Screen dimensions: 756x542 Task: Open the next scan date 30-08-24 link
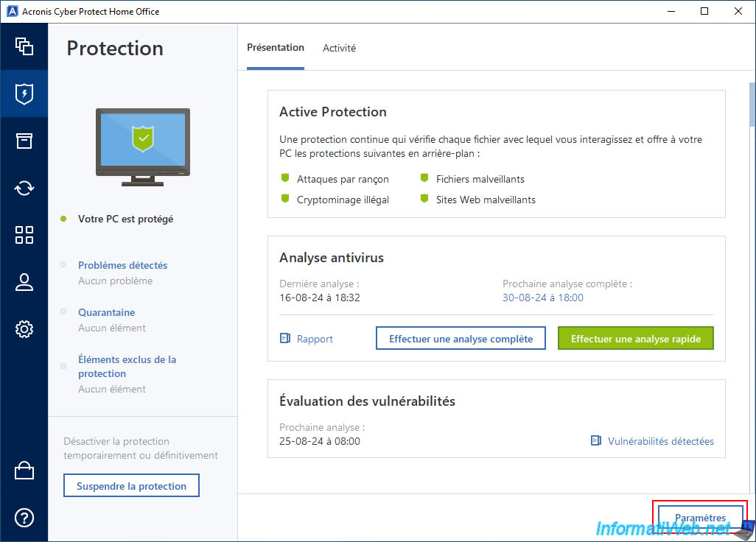coord(542,298)
